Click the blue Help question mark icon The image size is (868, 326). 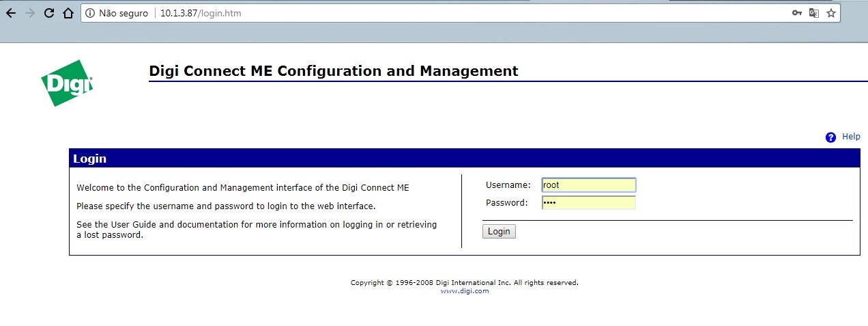click(x=830, y=137)
